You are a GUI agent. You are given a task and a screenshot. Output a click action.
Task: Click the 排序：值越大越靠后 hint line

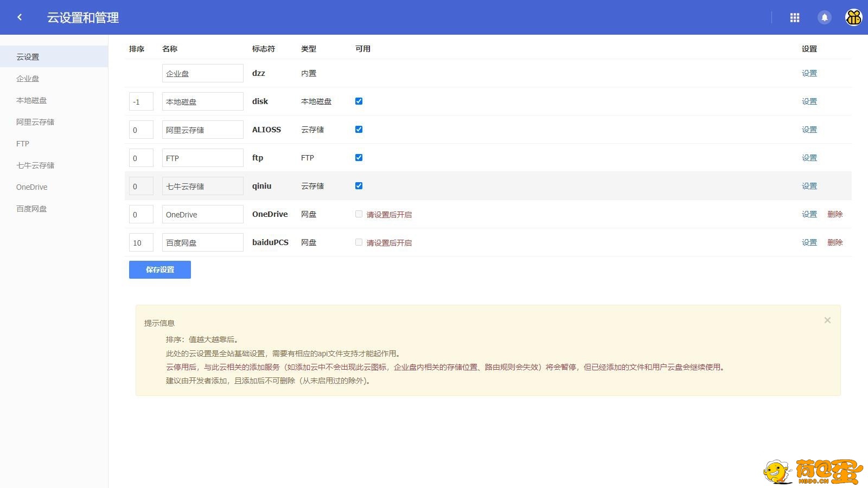coord(202,339)
